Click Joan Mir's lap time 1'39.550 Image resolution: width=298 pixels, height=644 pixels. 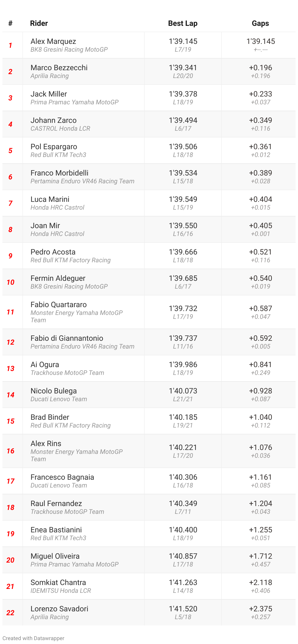[183, 225]
